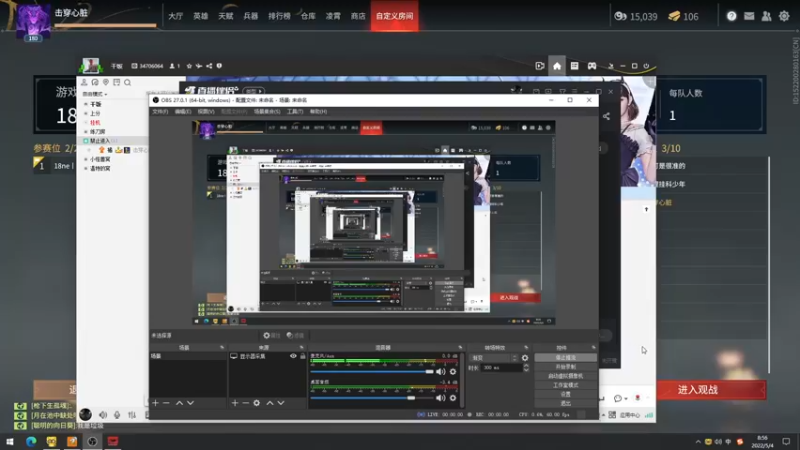Image resolution: width=800 pixels, height=450 pixels.
Task: Open settings gear for microphone/Aux channel
Action: coord(453,371)
